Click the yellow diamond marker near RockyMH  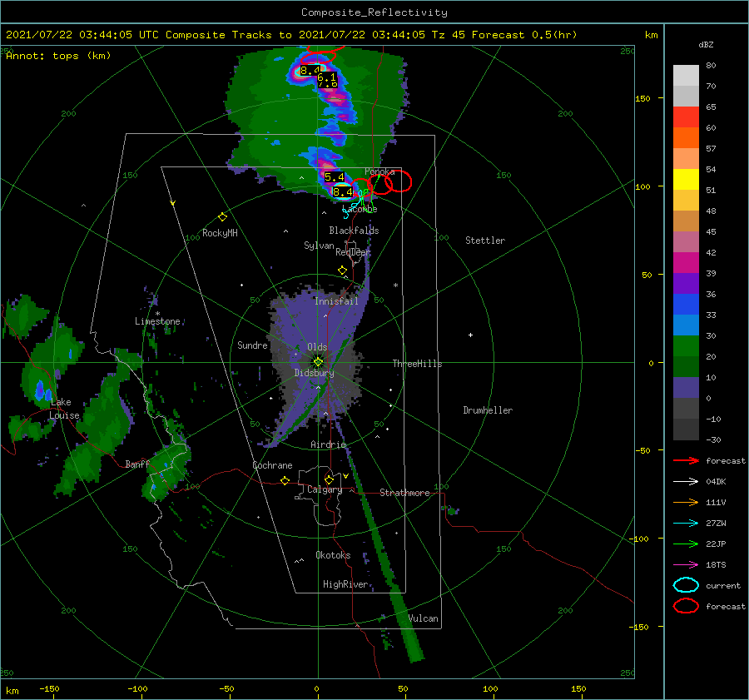click(x=222, y=217)
